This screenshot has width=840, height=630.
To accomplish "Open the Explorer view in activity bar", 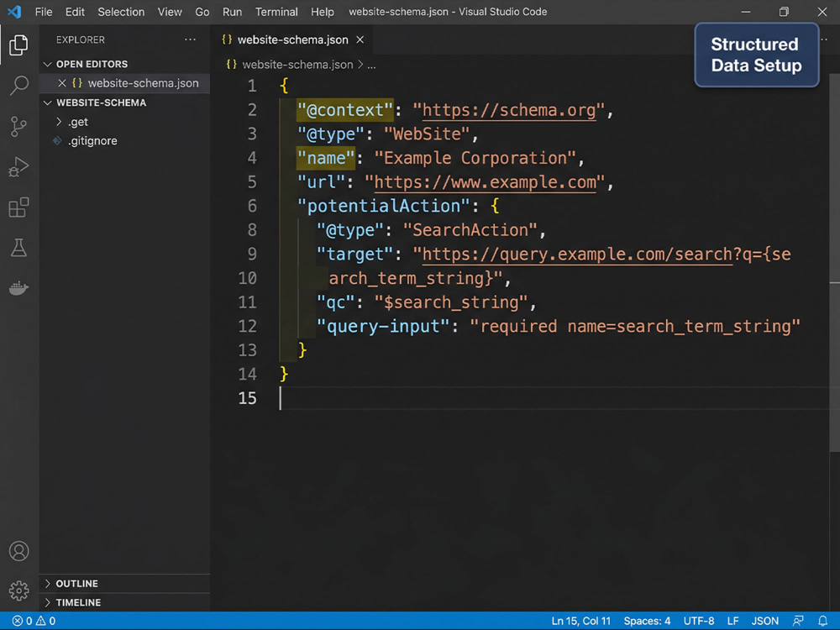I will coord(18,45).
